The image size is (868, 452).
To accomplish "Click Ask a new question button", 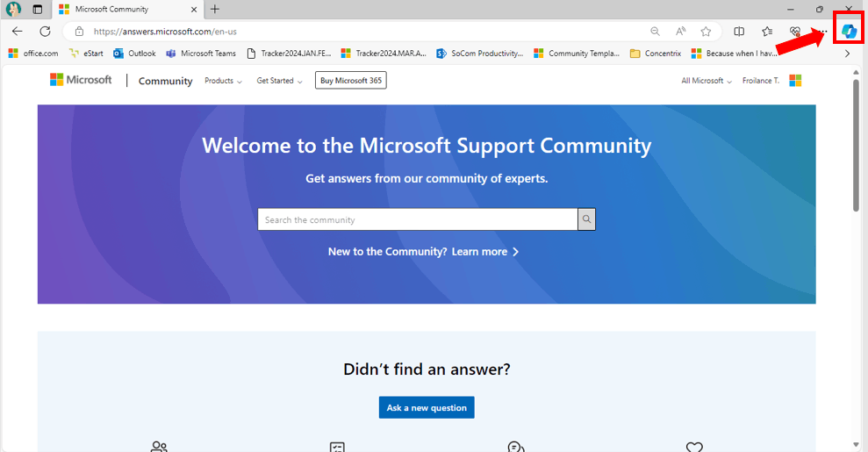I will [427, 407].
